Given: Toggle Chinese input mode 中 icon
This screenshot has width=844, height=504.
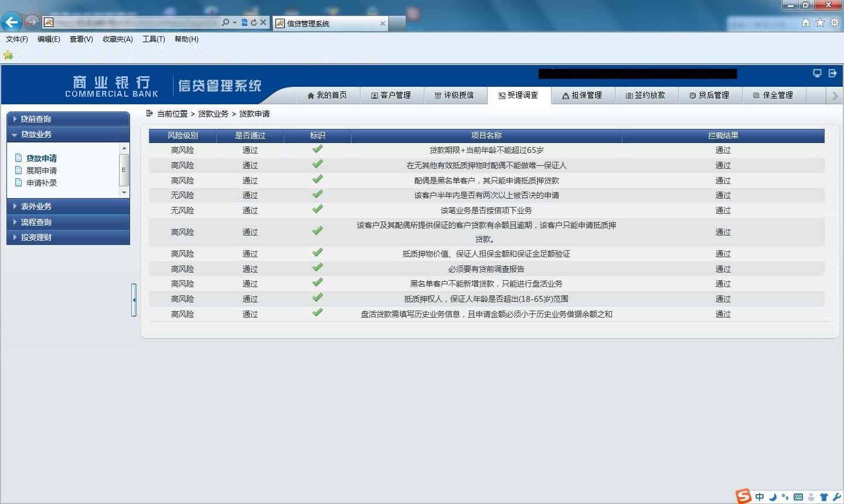Looking at the screenshot, I should [x=760, y=497].
